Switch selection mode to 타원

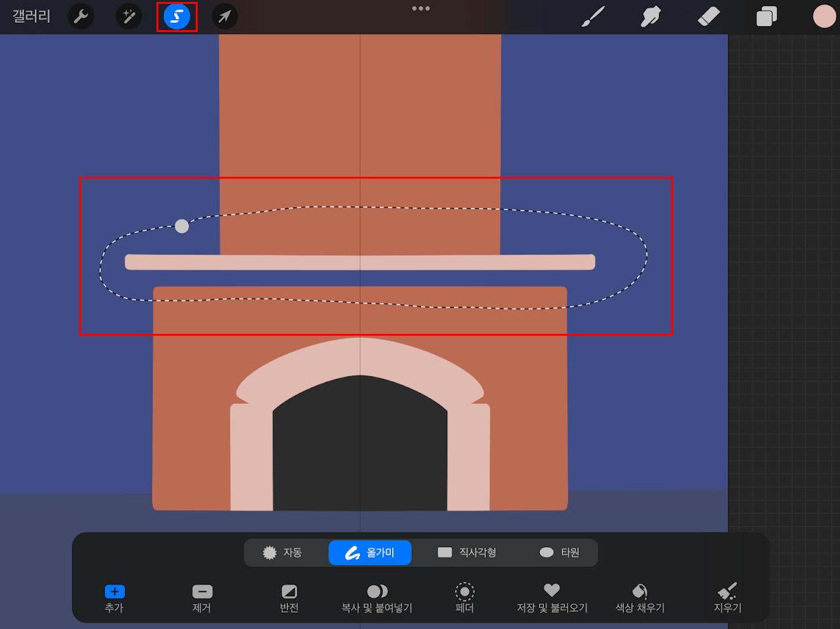pyautogui.click(x=559, y=552)
